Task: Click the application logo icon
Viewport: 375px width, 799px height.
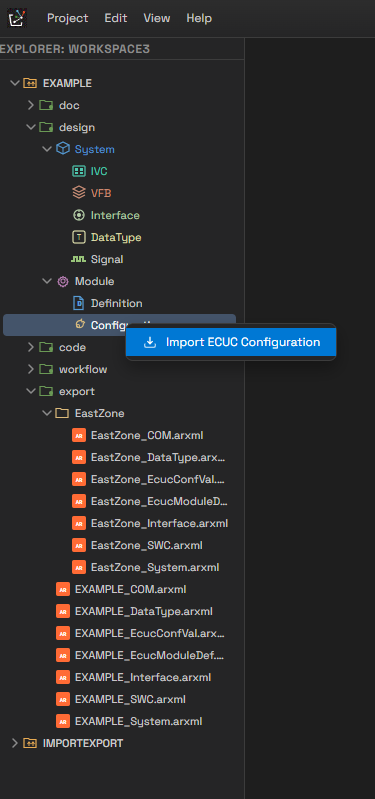Action: [x=17, y=18]
